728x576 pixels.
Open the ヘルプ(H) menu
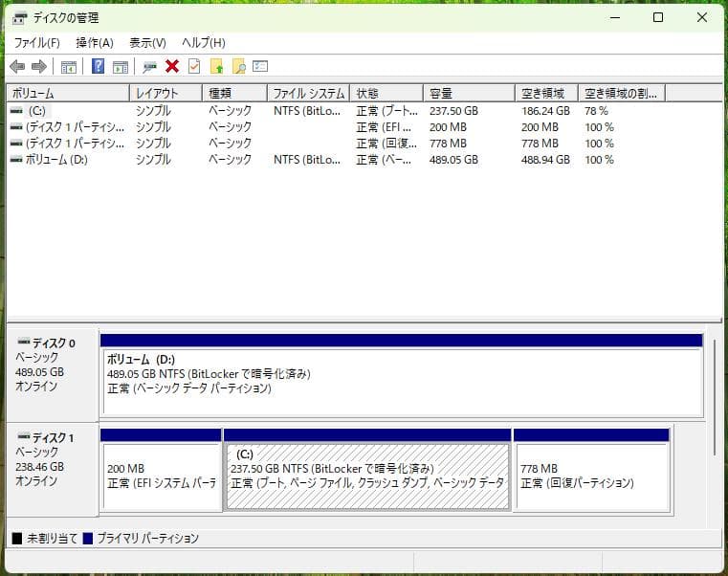point(204,43)
